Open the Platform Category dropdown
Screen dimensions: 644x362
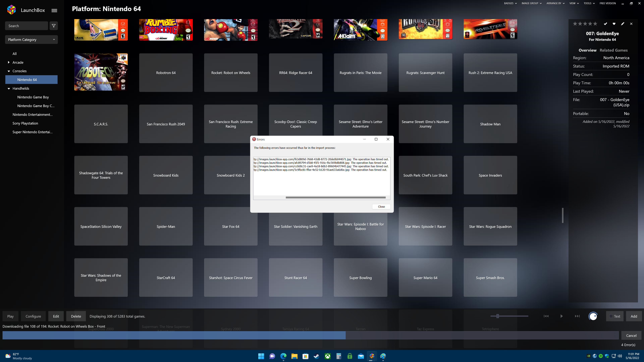coord(31,40)
